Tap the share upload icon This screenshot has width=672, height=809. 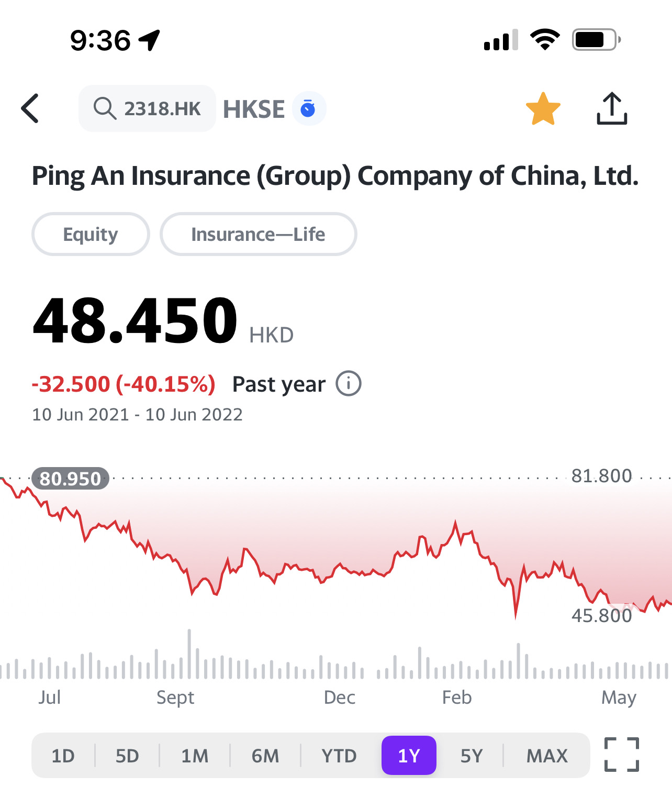click(611, 108)
